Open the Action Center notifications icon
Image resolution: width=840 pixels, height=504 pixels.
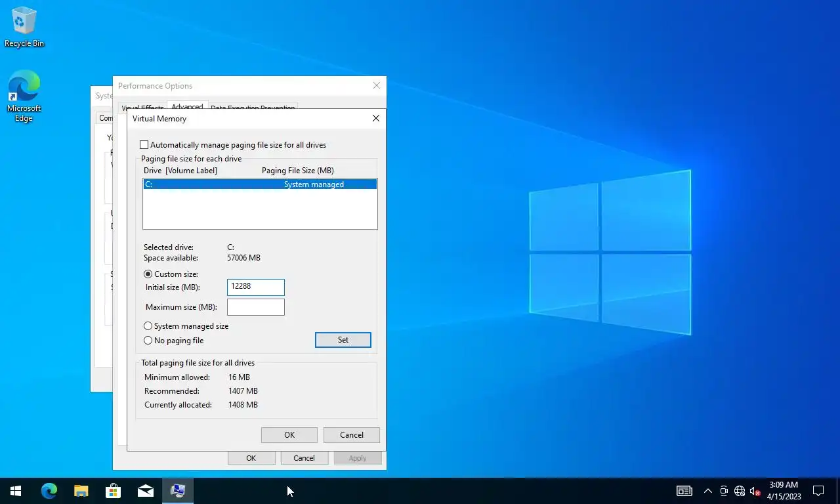(x=818, y=491)
